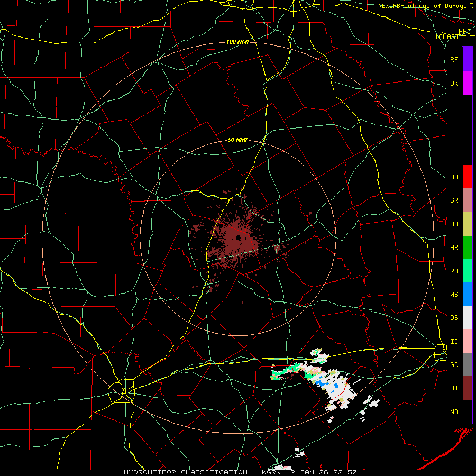Click the IC legend label

click(x=454, y=342)
